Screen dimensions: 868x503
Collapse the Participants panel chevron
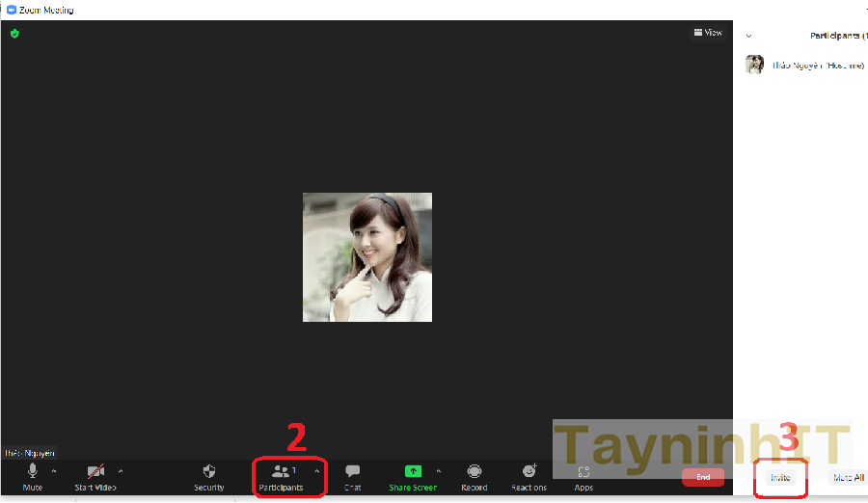[x=749, y=36]
